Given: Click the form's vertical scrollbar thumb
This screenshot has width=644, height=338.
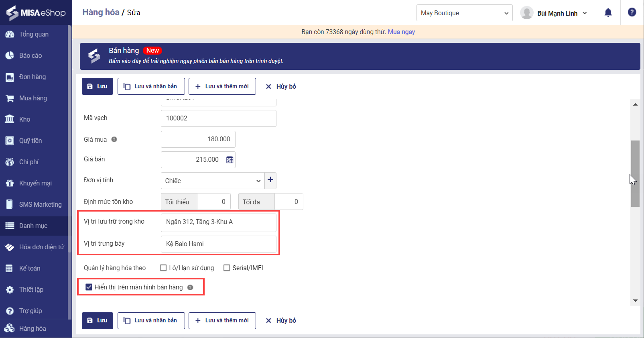Looking at the screenshot, I should point(635,173).
